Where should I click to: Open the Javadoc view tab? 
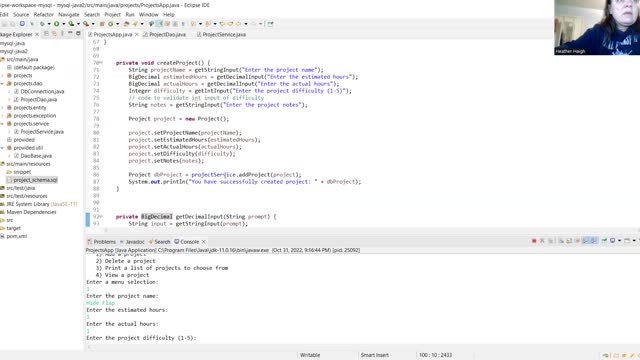pyautogui.click(x=132, y=242)
